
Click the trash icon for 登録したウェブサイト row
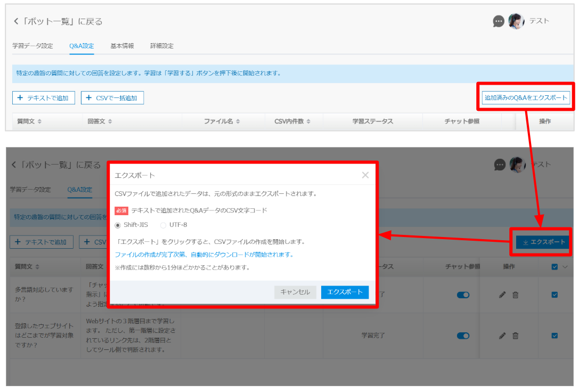pos(515,336)
